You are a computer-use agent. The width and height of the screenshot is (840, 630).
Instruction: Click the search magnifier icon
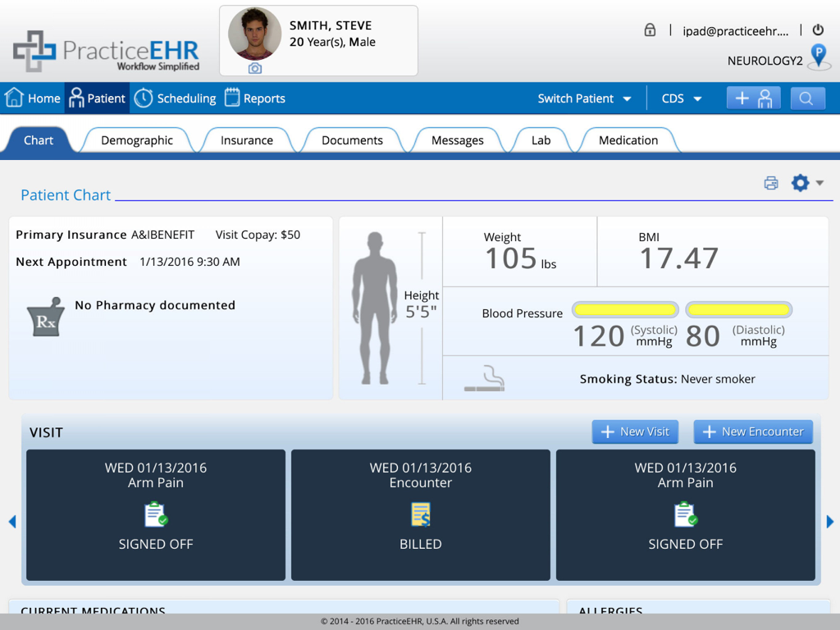807,98
